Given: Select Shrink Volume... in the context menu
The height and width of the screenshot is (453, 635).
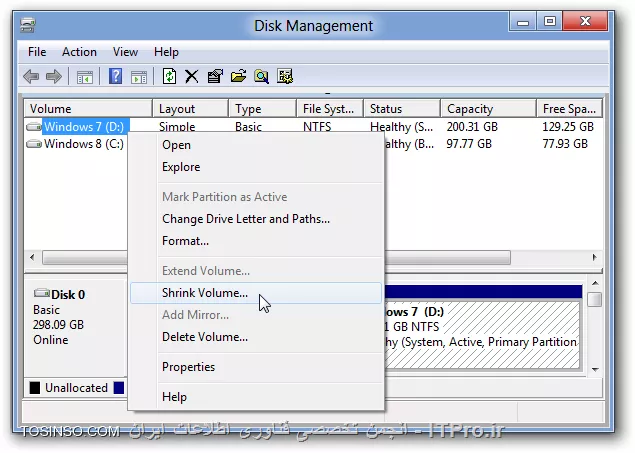Looking at the screenshot, I should point(256,293).
